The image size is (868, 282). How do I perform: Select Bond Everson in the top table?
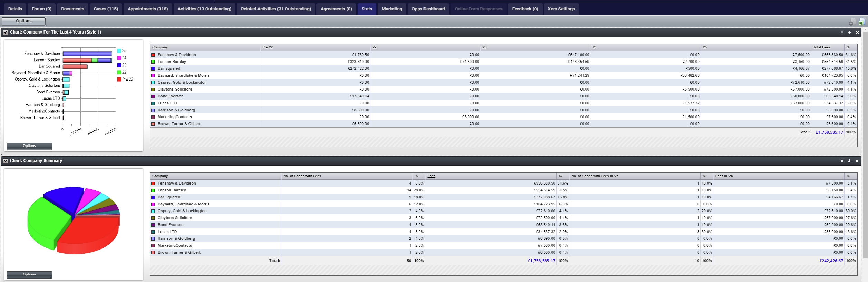[x=170, y=96]
